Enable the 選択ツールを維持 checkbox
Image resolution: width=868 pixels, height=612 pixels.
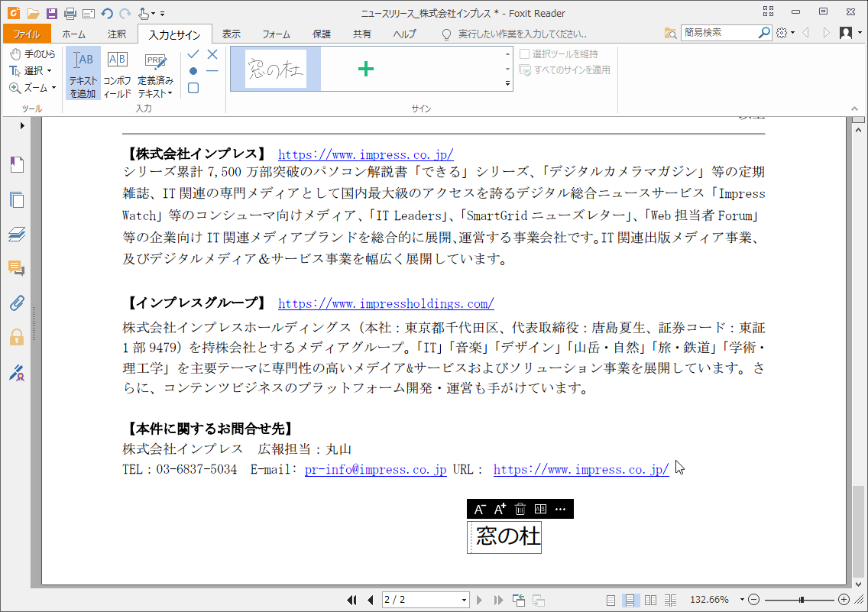526,53
